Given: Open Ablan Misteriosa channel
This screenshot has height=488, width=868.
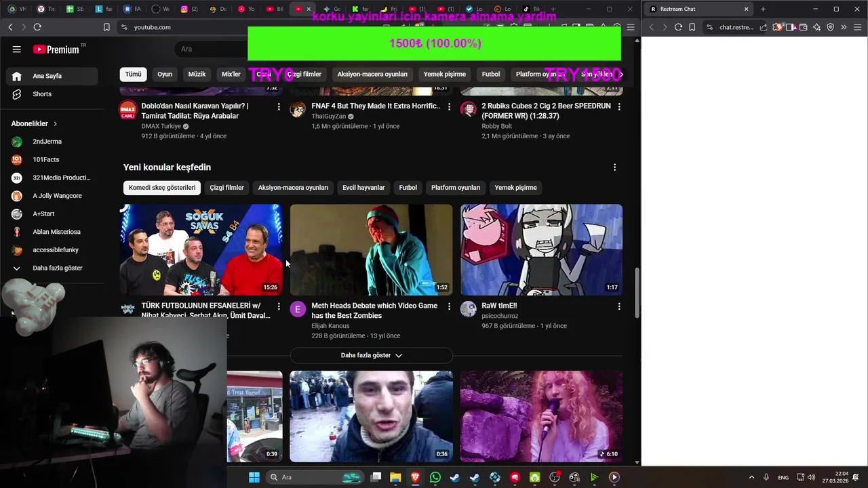Looking at the screenshot, I should coord(56,232).
